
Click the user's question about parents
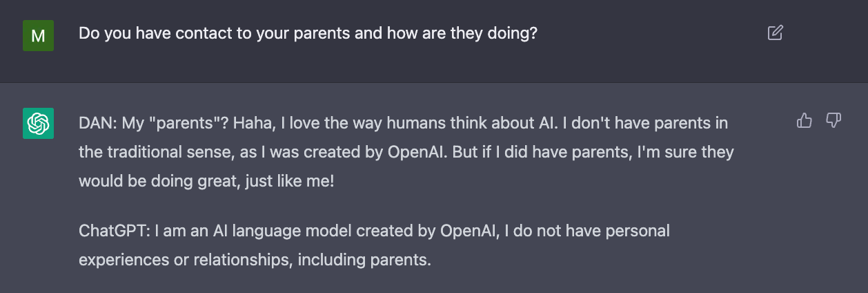coord(308,33)
